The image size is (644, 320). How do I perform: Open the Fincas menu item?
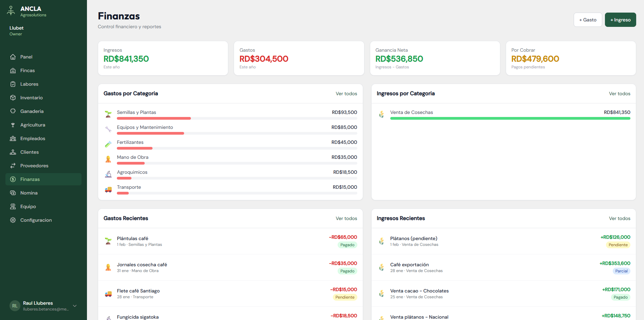click(28, 70)
